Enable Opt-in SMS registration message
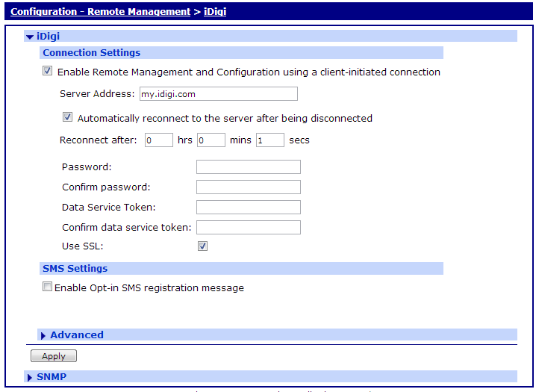The image size is (536, 392). [x=48, y=287]
